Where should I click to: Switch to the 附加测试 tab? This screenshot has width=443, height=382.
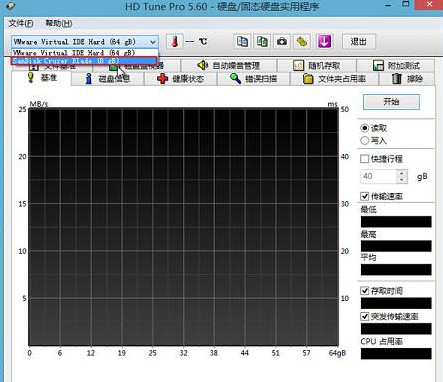[x=396, y=65]
